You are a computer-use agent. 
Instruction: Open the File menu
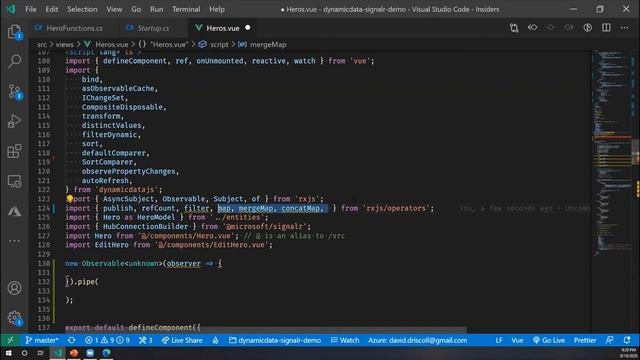point(31,9)
